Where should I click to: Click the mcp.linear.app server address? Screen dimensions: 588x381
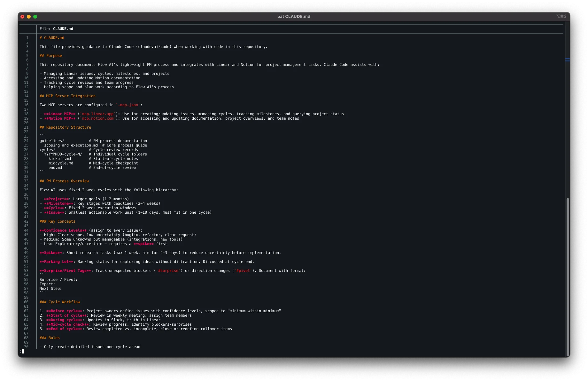coord(98,114)
